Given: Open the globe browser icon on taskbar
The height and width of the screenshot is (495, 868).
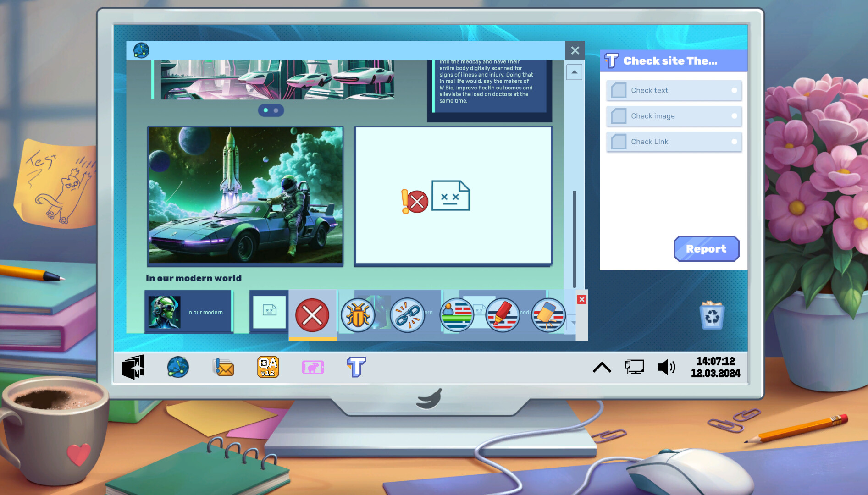Looking at the screenshot, I should [178, 367].
